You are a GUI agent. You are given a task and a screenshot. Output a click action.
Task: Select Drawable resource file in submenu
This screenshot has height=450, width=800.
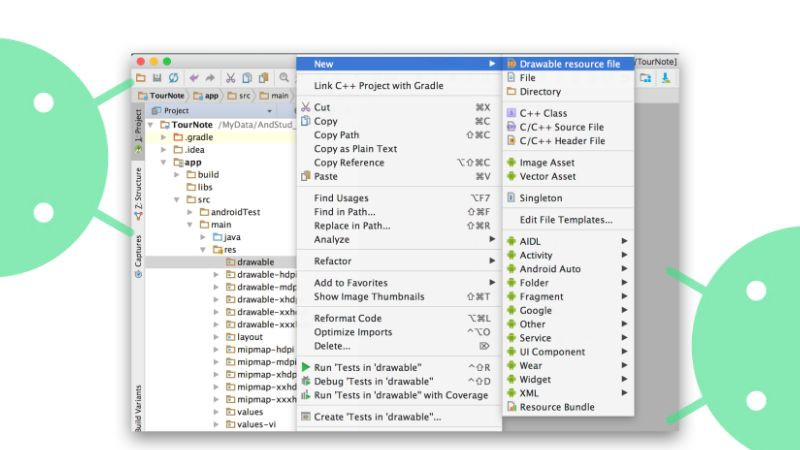point(568,64)
